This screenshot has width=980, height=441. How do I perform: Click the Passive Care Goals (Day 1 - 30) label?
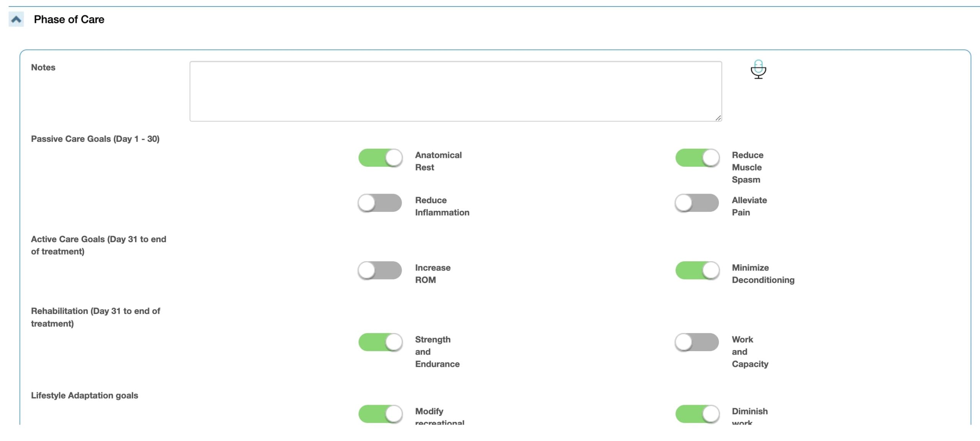pyautogui.click(x=95, y=139)
